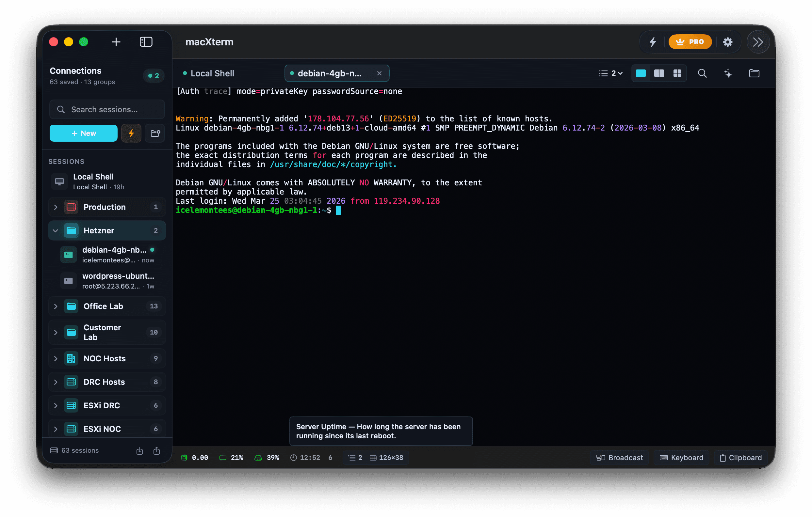Open the Keyboard panel
This screenshot has height=517, width=812.
(681, 457)
